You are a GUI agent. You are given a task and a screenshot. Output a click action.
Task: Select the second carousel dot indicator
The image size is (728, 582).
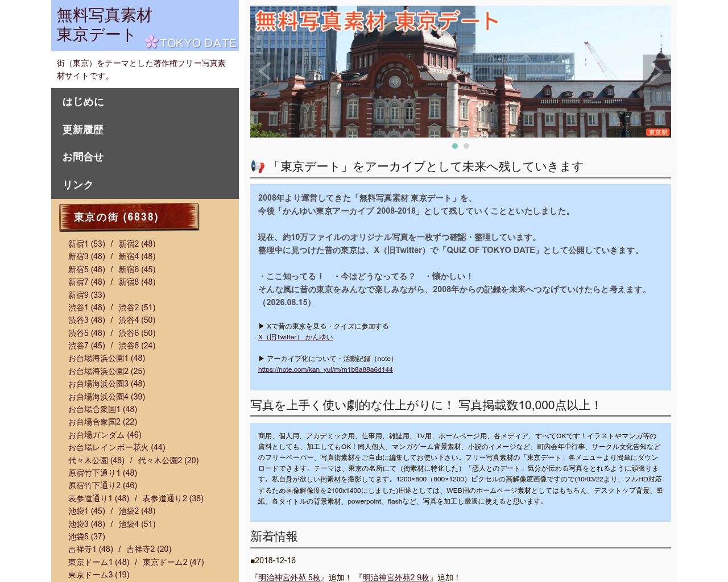click(x=466, y=146)
